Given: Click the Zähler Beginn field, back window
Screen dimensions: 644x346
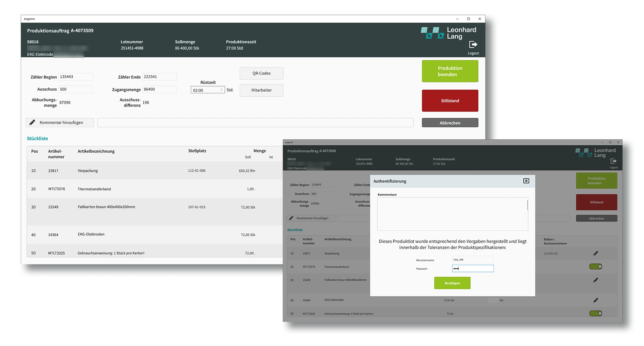Looking at the screenshot, I should (x=75, y=77).
